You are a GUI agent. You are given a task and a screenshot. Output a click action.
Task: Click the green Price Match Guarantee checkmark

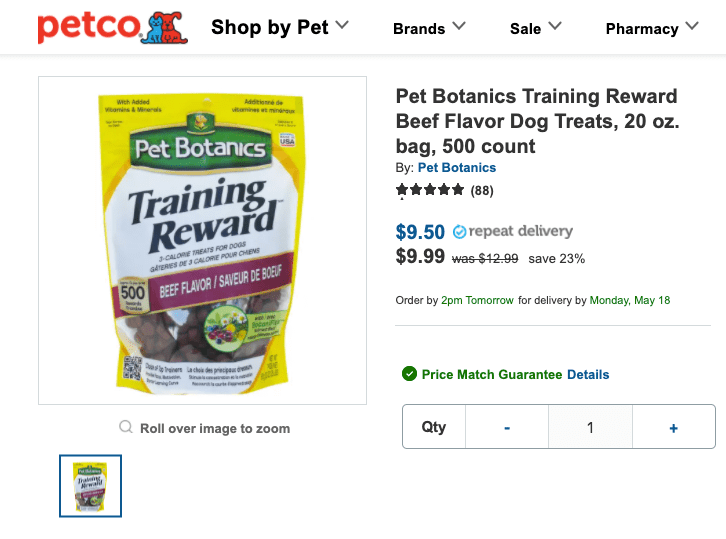(409, 374)
